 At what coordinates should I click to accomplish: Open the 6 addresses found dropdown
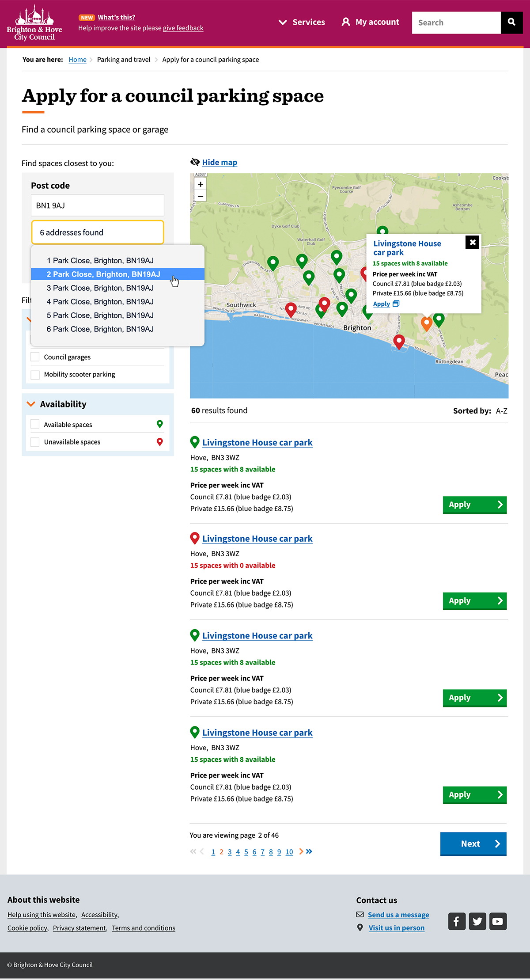[x=98, y=232]
